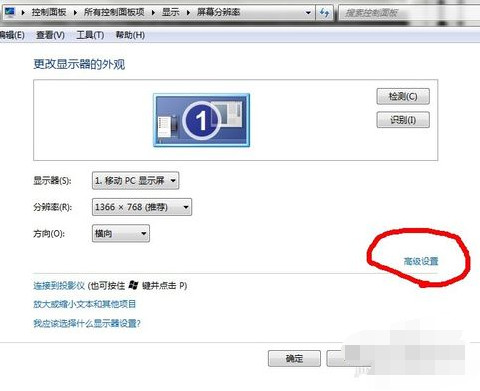
Task: Expand the arrow after 显示 breadcrumb
Action: click(188, 13)
